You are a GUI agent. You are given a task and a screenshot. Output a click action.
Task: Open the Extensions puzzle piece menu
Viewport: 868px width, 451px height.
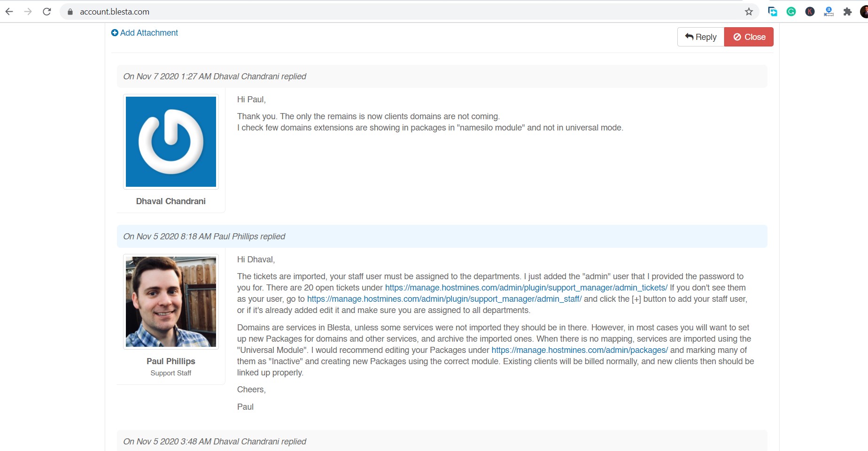(x=847, y=12)
